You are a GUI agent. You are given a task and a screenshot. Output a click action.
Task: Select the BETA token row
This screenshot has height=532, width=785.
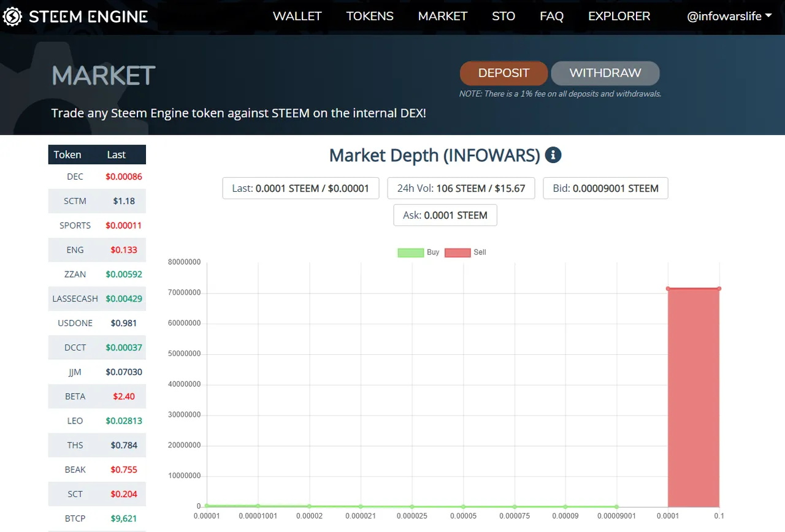coord(97,397)
